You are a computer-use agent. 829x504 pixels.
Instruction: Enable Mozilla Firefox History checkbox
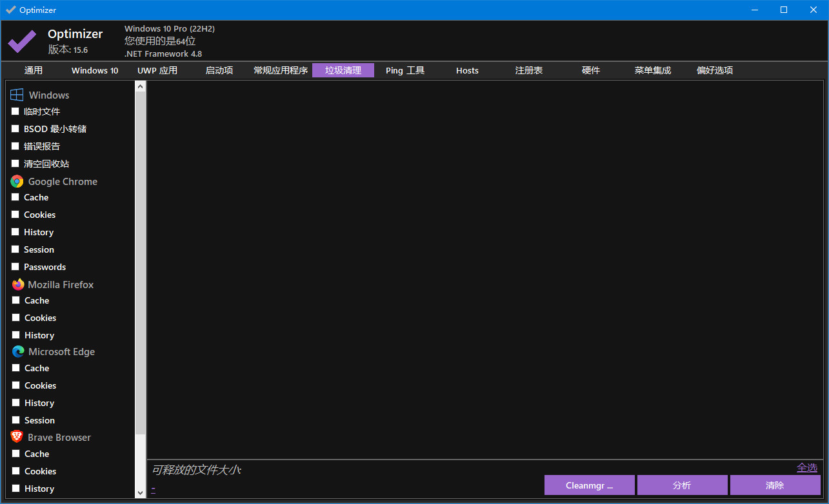click(15, 334)
